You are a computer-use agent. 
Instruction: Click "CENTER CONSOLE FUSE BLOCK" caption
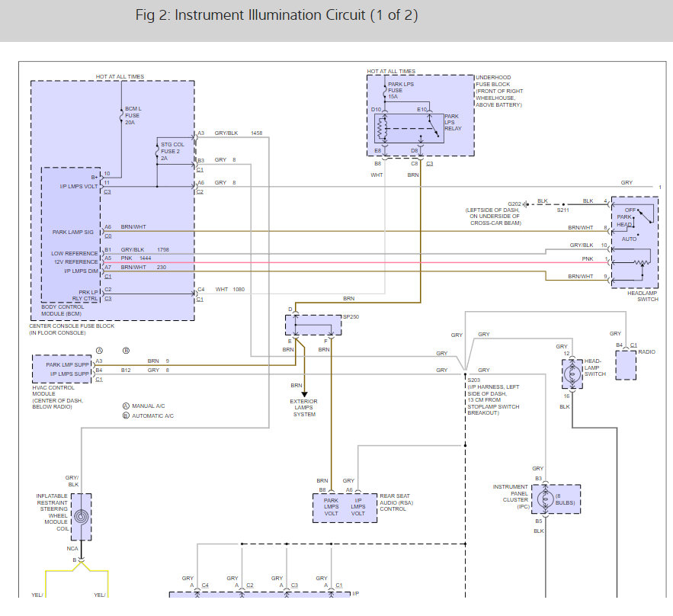click(x=72, y=326)
